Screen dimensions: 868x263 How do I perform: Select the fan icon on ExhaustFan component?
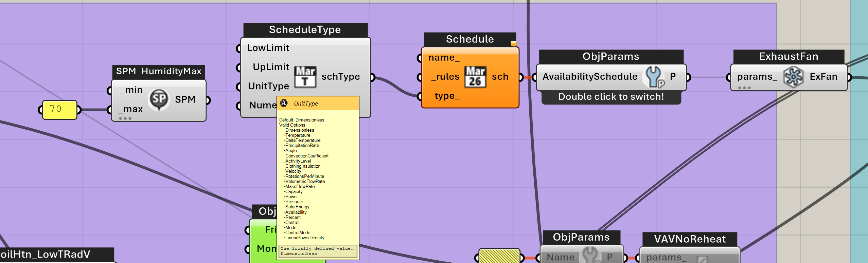click(x=793, y=77)
